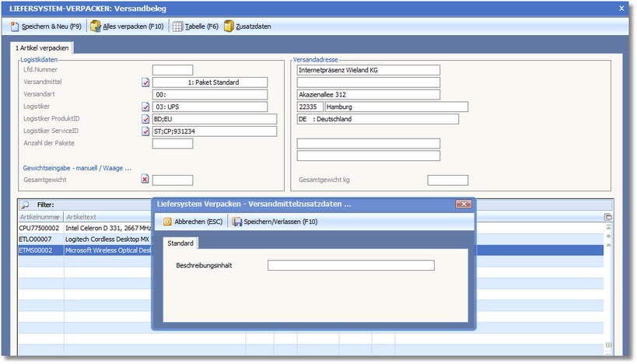Screen dimensions: 637x364
Task: Open the Zusatzdaten toolbar icon
Action: 229,26
